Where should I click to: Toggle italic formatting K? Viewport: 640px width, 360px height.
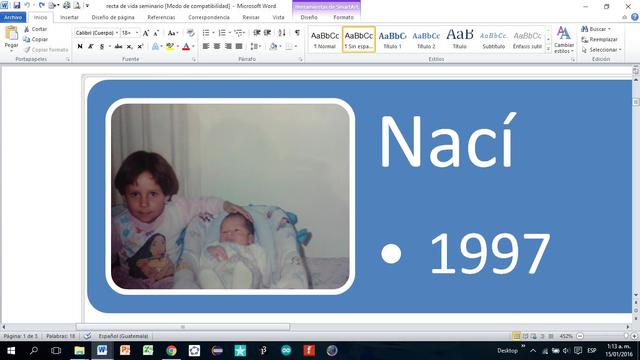pos(91,47)
